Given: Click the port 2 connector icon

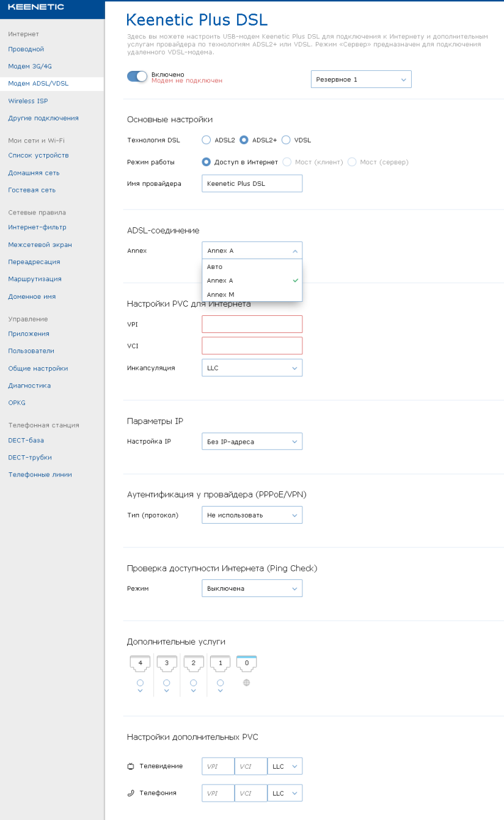Looking at the screenshot, I should [x=194, y=663].
